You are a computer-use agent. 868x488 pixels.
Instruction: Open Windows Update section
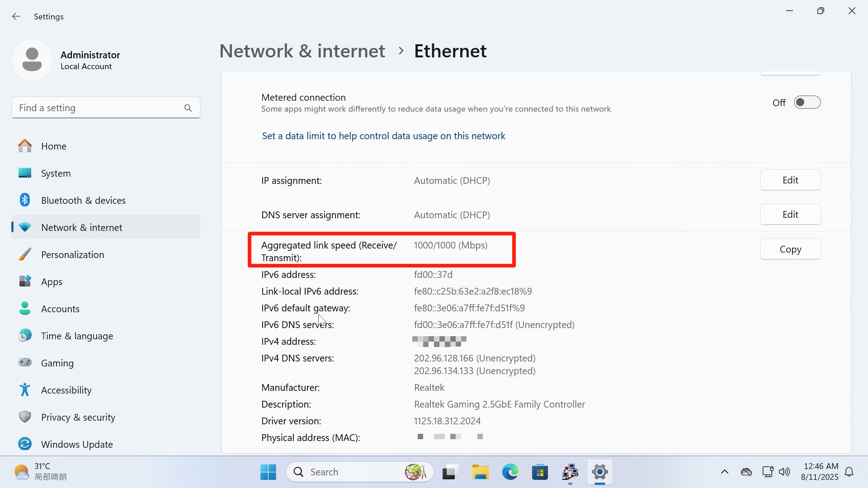pyautogui.click(x=77, y=444)
